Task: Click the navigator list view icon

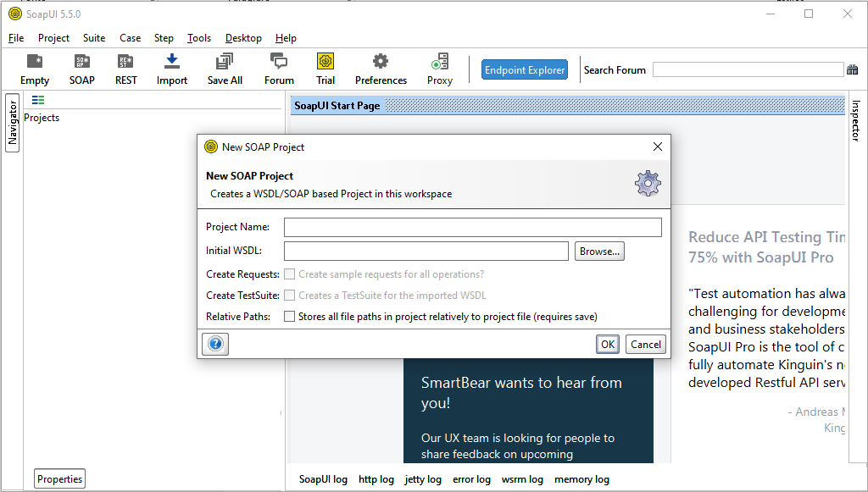Action: [x=38, y=100]
